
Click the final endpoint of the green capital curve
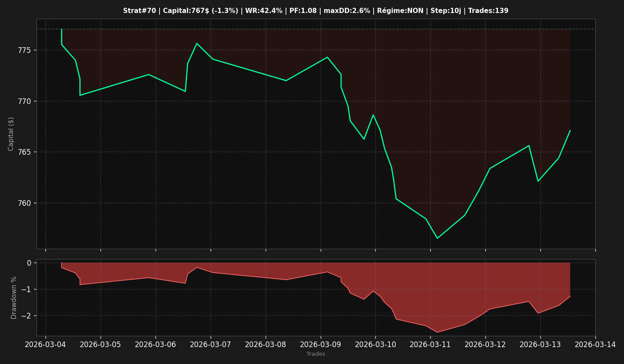click(x=570, y=130)
